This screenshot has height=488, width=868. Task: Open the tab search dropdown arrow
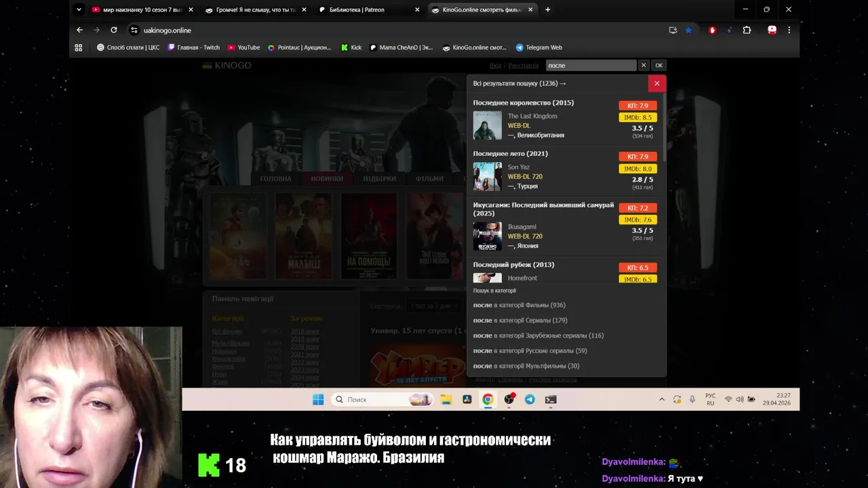tap(79, 9)
